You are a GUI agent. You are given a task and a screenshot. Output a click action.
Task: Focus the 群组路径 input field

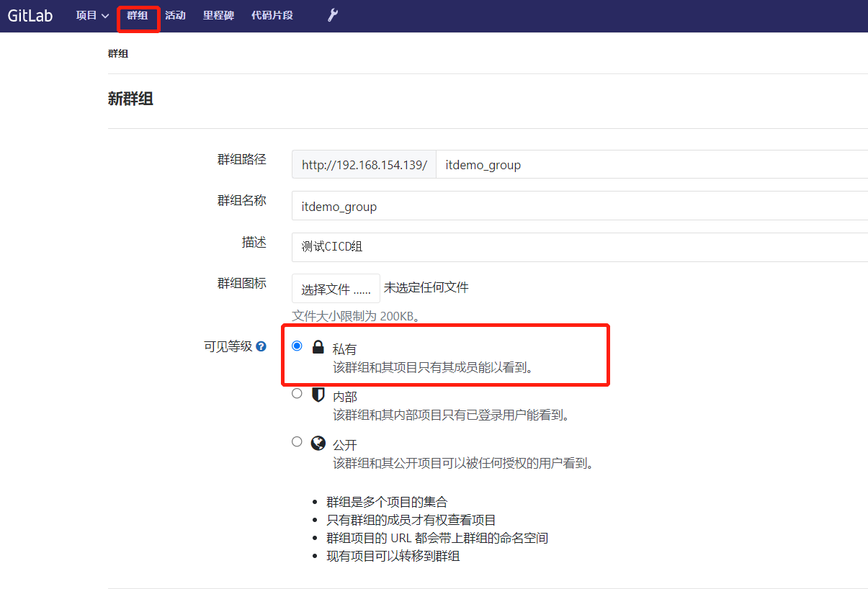click(652, 165)
